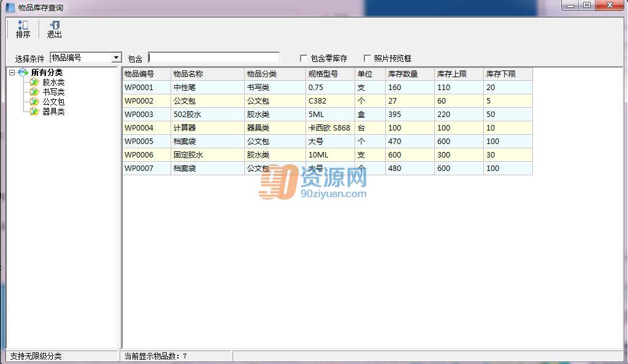Click the 书写类 category icon
This screenshot has width=628, height=364.
pos(34,91)
